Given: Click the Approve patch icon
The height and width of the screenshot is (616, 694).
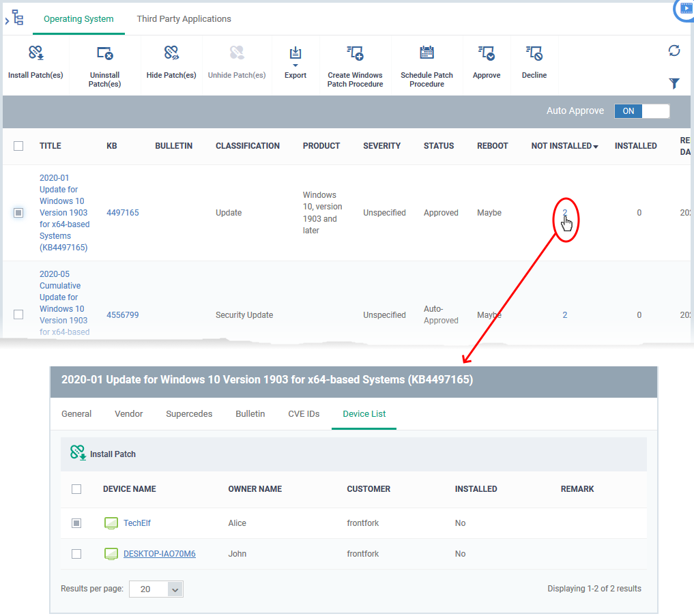Looking at the screenshot, I should pyautogui.click(x=487, y=53).
